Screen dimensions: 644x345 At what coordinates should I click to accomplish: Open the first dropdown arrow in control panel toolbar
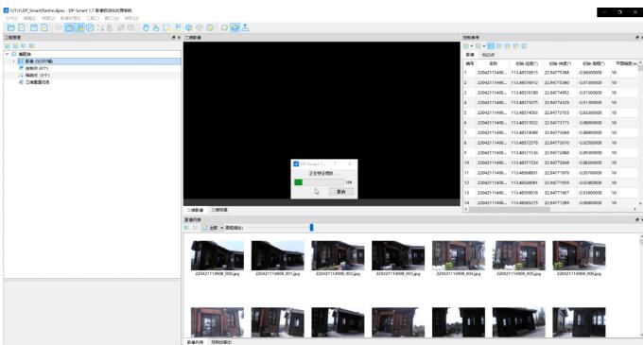coord(472,46)
